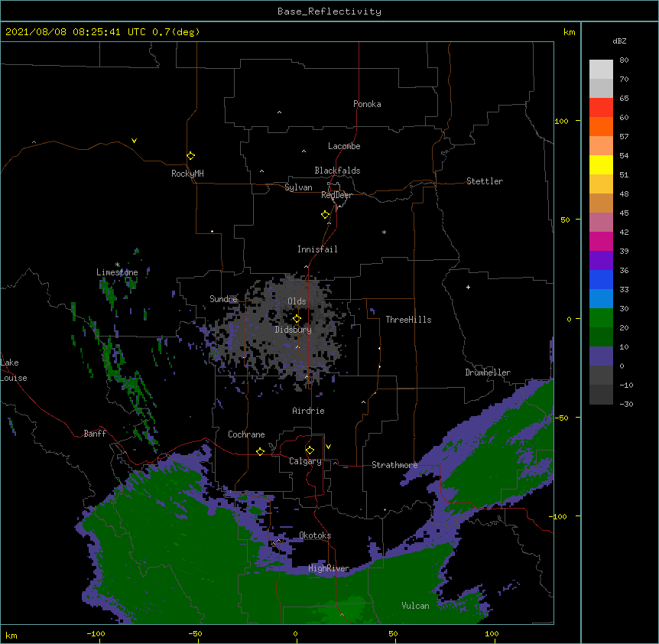Select the Innisfail label
This screenshot has height=644, width=659.
(317, 249)
